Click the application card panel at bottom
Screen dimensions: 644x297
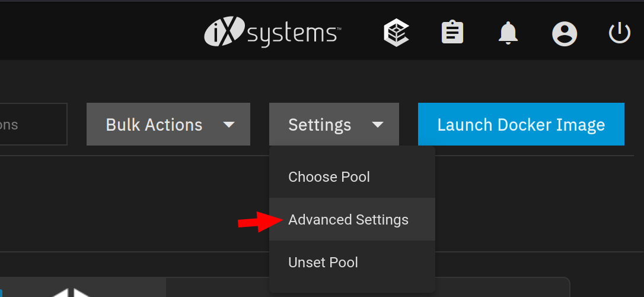coord(285,287)
